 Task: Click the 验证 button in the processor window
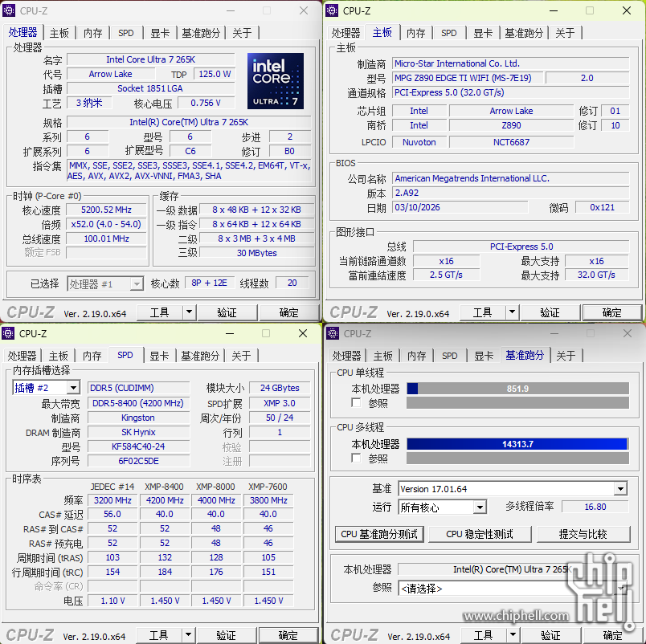click(x=226, y=312)
